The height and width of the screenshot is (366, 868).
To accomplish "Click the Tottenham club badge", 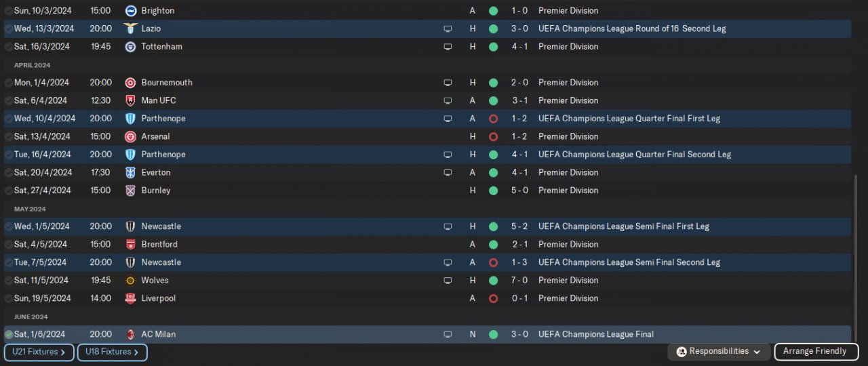I will coord(131,47).
